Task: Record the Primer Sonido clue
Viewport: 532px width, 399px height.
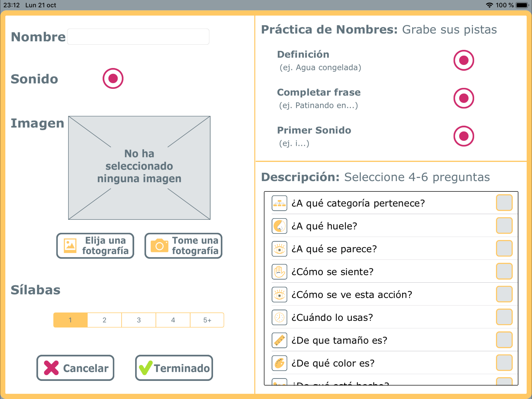Action: (464, 136)
